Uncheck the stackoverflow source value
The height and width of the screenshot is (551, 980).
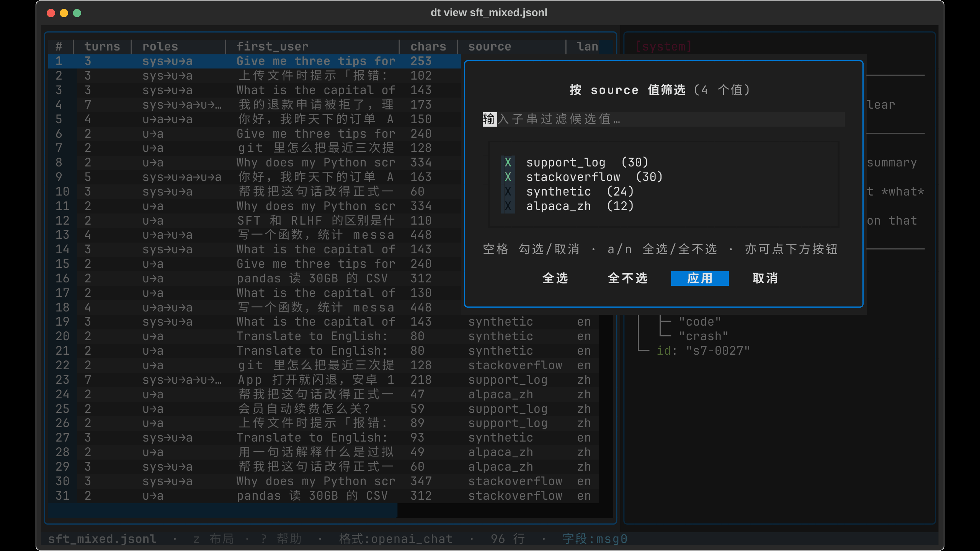point(508,177)
